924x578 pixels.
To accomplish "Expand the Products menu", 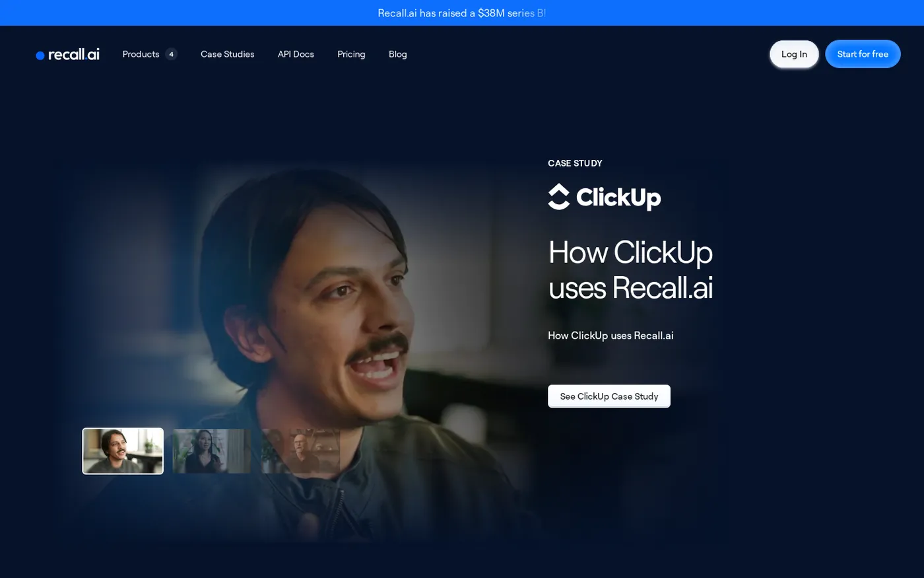I will click(x=150, y=54).
